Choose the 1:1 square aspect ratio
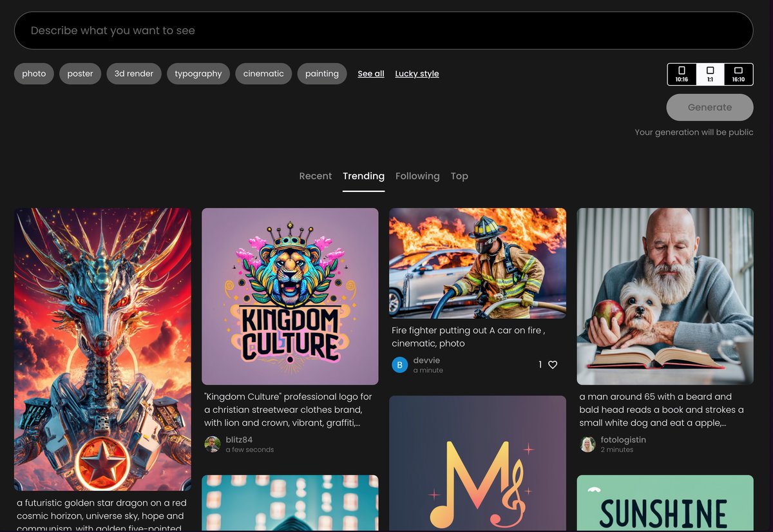Image resolution: width=773 pixels, height=532 pixels. pyautogui.click(x=710, y=74)
